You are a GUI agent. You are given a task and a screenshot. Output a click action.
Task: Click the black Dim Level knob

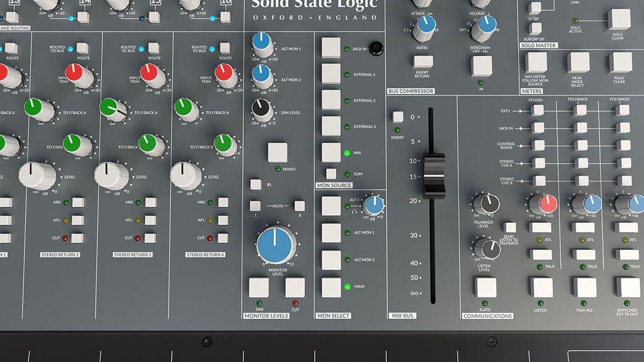(262, 110)
